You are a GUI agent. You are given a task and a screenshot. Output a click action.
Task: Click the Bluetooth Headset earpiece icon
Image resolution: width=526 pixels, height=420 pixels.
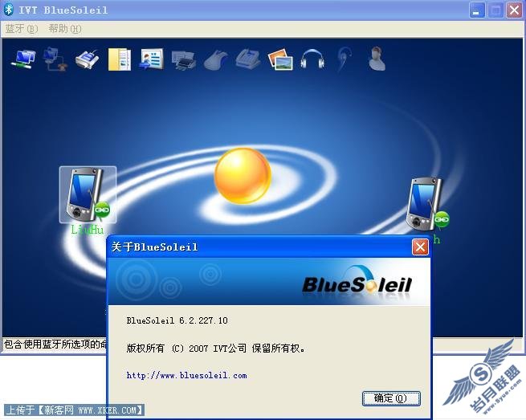345,59
